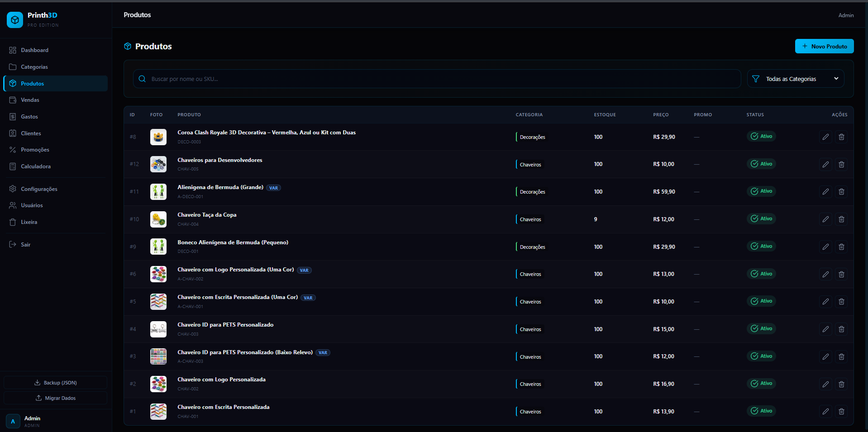This screenshot has width=868, height=432.
Task: Open the Todas as Categorias dropdown
Action: click(796, 79)
